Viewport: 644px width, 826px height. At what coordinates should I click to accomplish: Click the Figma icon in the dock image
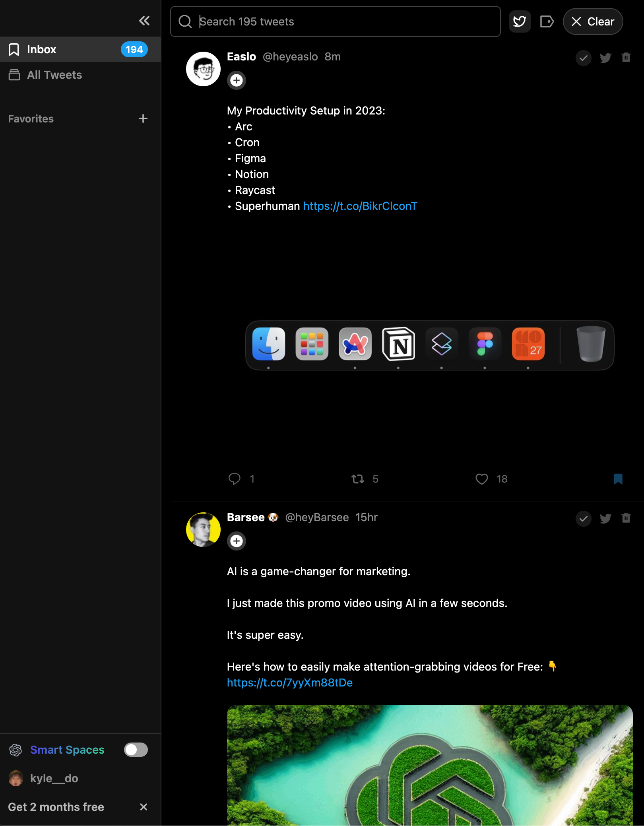click(485, 344)
